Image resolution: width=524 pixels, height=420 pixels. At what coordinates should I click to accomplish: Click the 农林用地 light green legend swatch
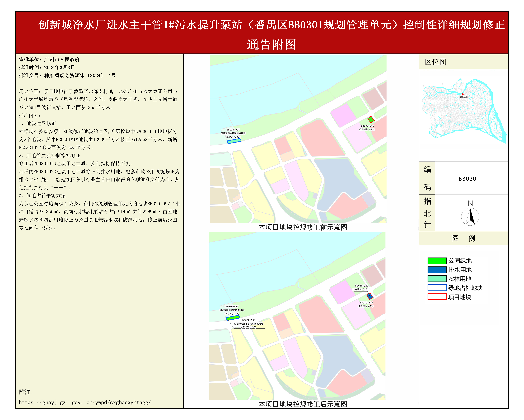tap(437, 279)
